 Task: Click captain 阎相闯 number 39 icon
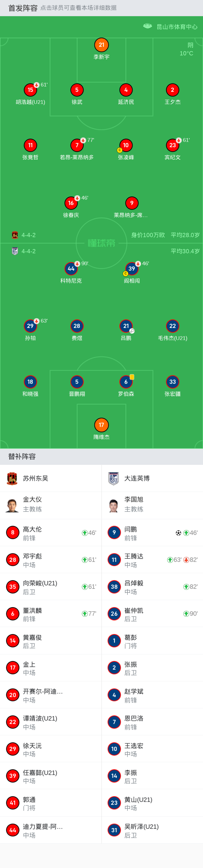(131, 268)
